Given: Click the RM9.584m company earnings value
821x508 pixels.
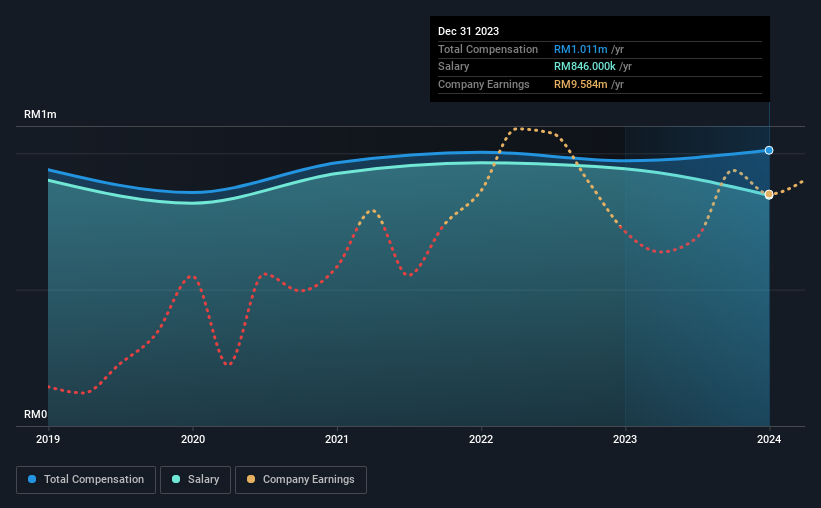Looking at the screenshot, I should click(x=581, y=84).
